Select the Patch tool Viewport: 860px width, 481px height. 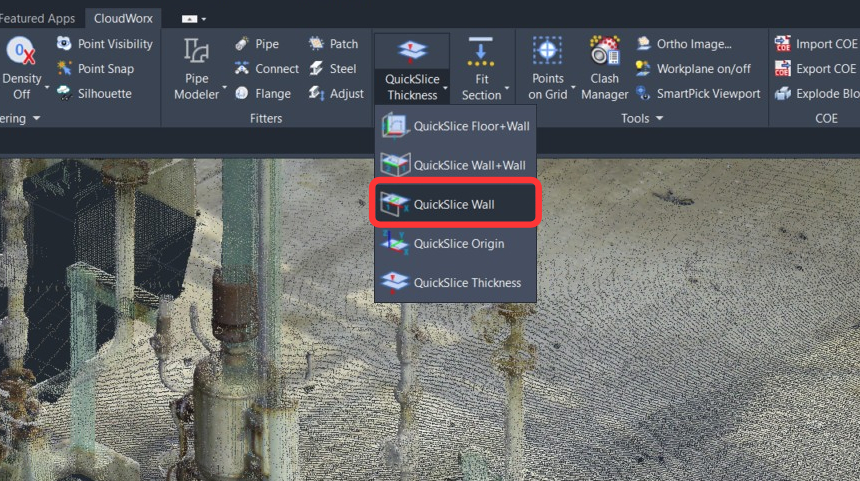pyautogui.click(x=333, y=44)
